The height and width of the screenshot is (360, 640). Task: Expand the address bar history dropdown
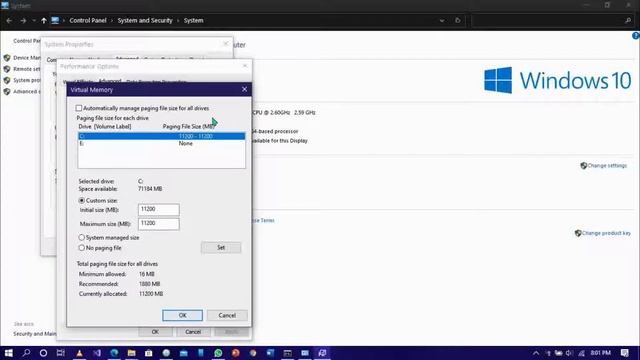(442, 20)
